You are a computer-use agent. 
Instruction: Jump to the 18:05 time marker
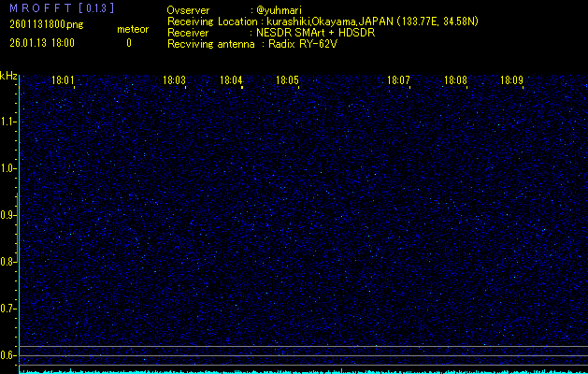pos(287,81)
